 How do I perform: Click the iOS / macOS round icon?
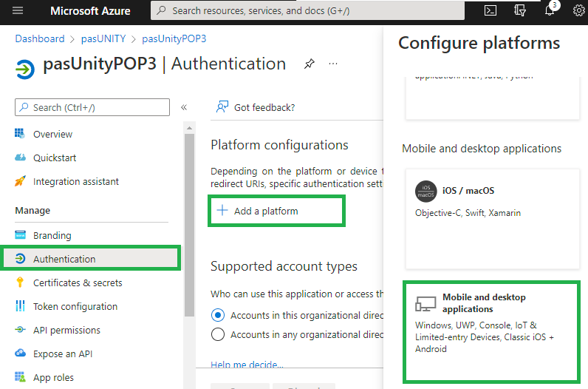click(x=426, y=192)
